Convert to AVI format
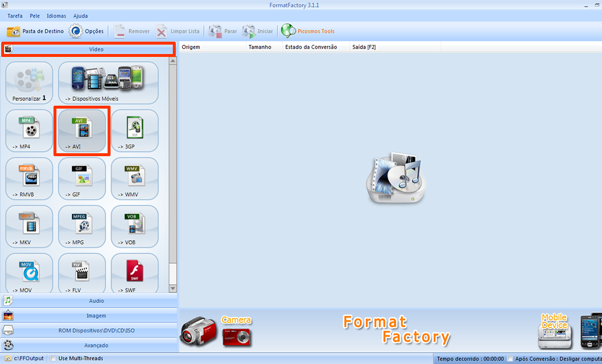 coord(82,131)
